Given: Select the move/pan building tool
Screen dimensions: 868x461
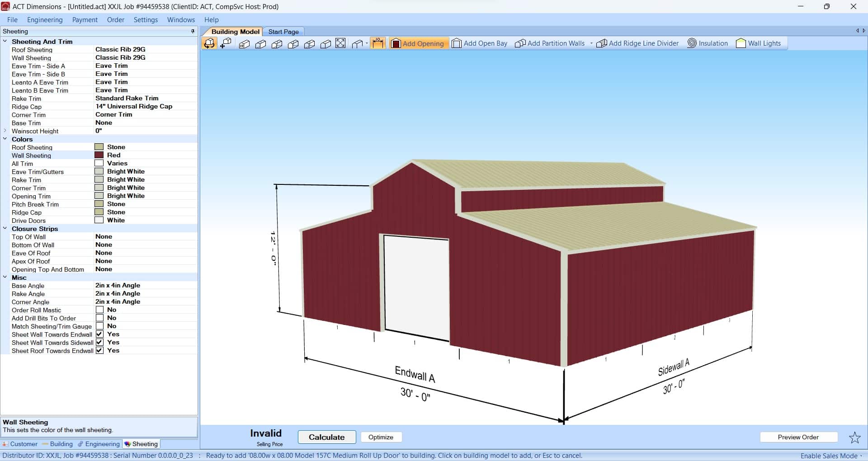Looking at the screenshot, I should coord(226,43).
